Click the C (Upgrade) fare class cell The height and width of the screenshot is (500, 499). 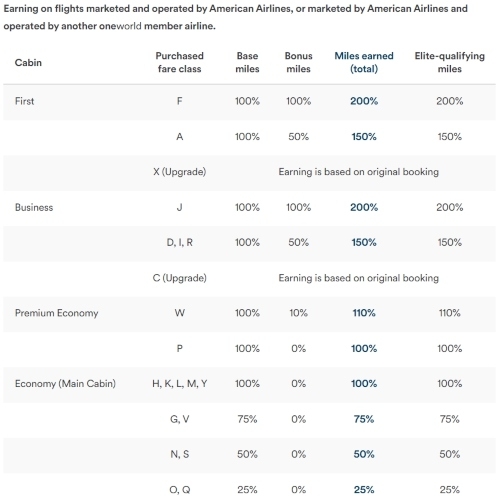point(179,278)
